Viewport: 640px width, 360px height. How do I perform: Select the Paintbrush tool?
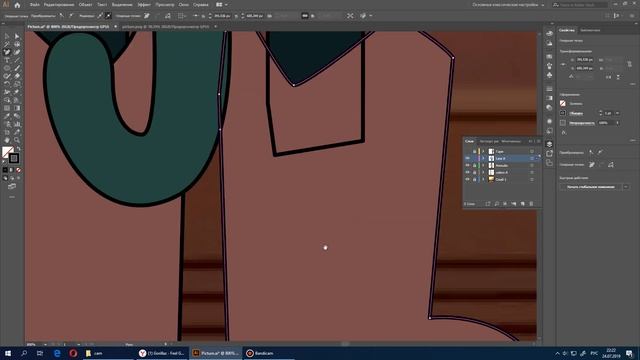[17, 68]
